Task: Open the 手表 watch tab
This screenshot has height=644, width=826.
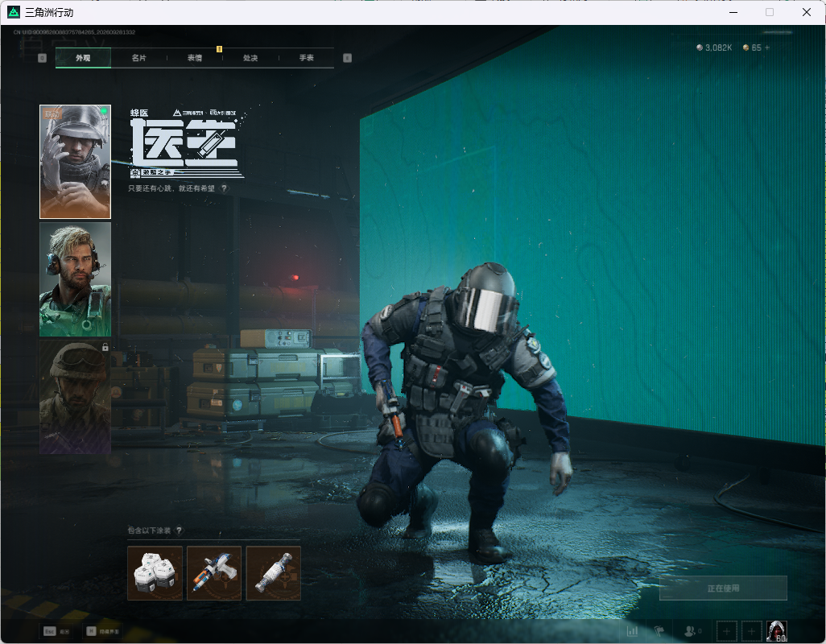Action: point(307,58)
